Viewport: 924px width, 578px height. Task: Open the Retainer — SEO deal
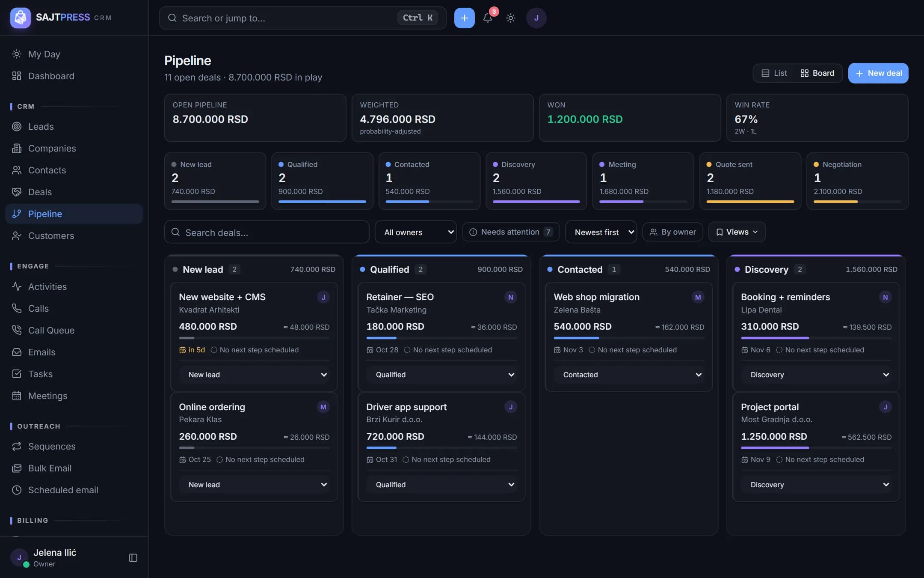click(400, 297)
